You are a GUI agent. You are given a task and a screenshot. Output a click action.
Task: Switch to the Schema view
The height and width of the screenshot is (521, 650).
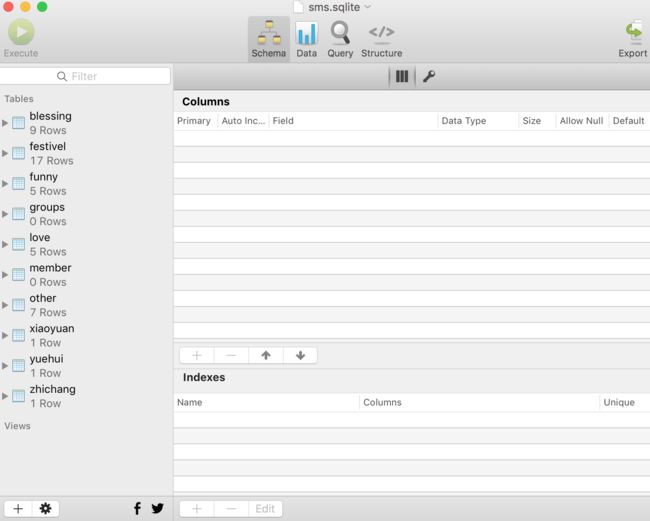269,39
